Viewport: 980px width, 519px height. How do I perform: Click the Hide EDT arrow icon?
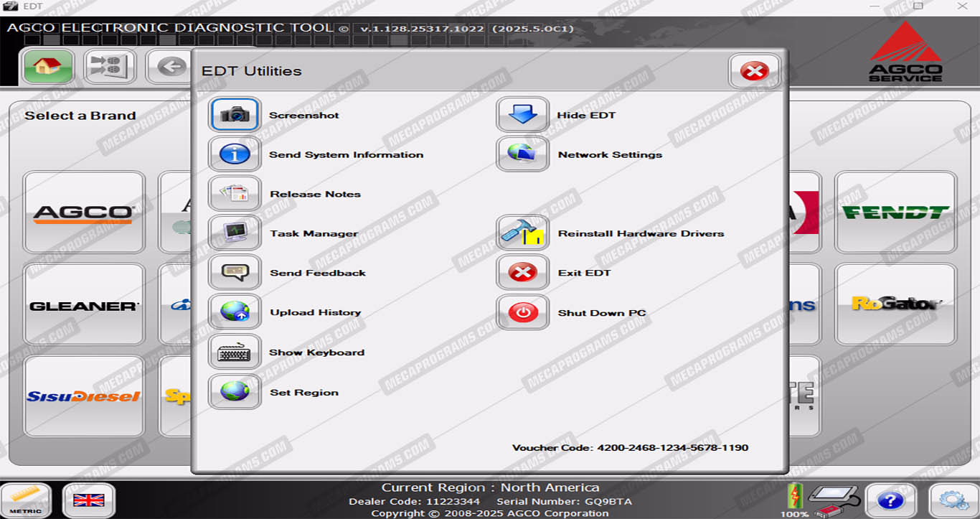522,115
